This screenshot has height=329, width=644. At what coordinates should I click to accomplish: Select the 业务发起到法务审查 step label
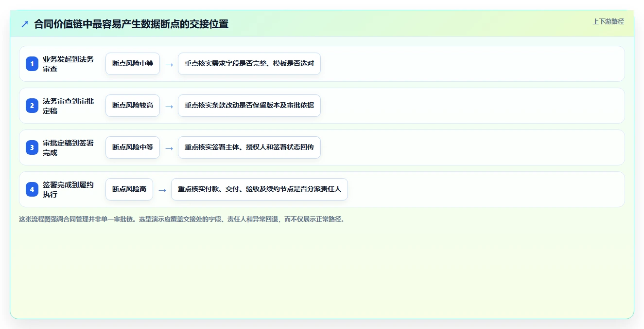pyautogui.click(x=69, y=64)
